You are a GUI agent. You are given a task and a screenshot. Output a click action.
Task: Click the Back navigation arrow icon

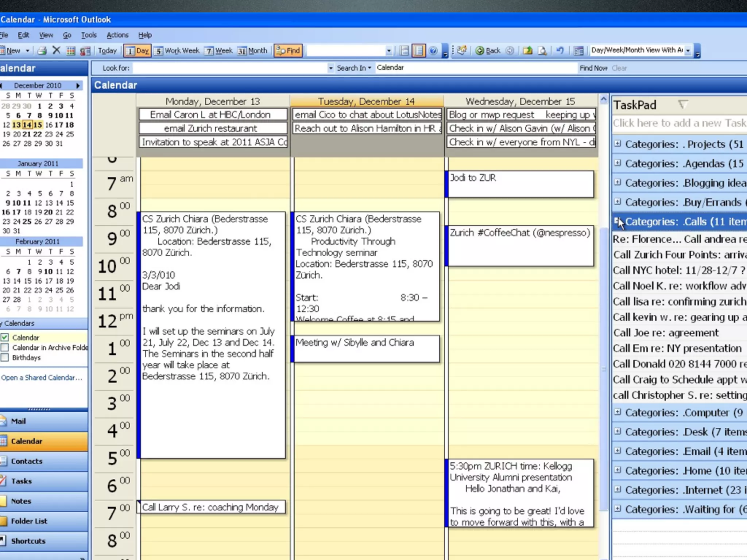(480, 51)
